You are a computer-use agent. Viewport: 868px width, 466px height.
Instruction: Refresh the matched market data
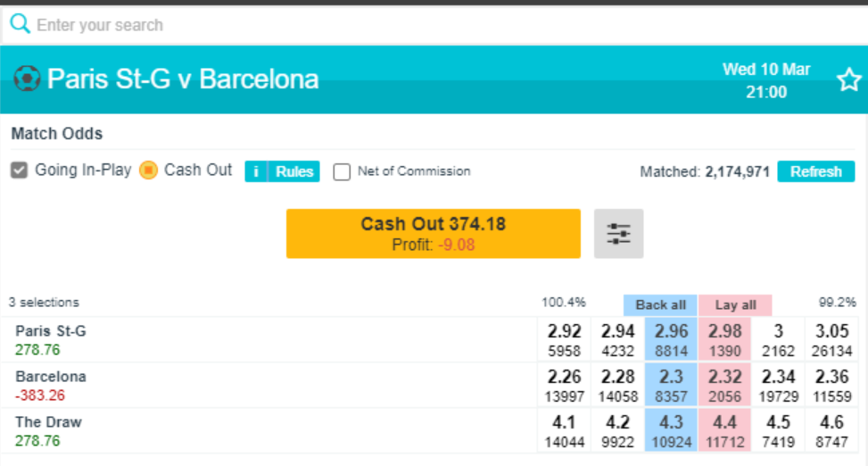click(816, 171)
